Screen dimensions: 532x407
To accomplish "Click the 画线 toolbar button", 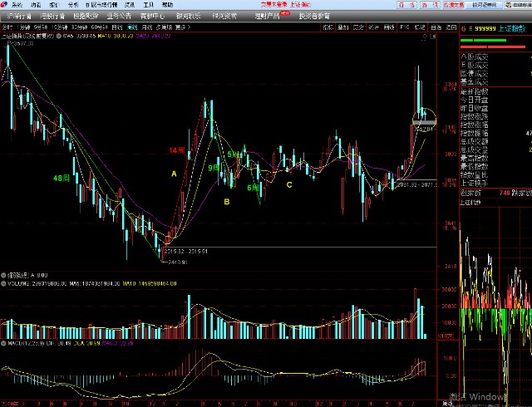I will 389,27.
